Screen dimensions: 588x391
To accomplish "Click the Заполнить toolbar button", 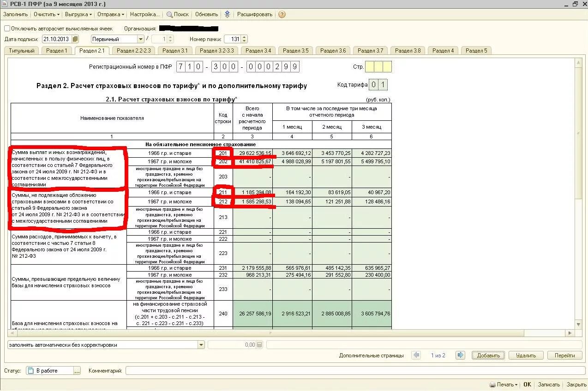I will click(x=16, y=14).
